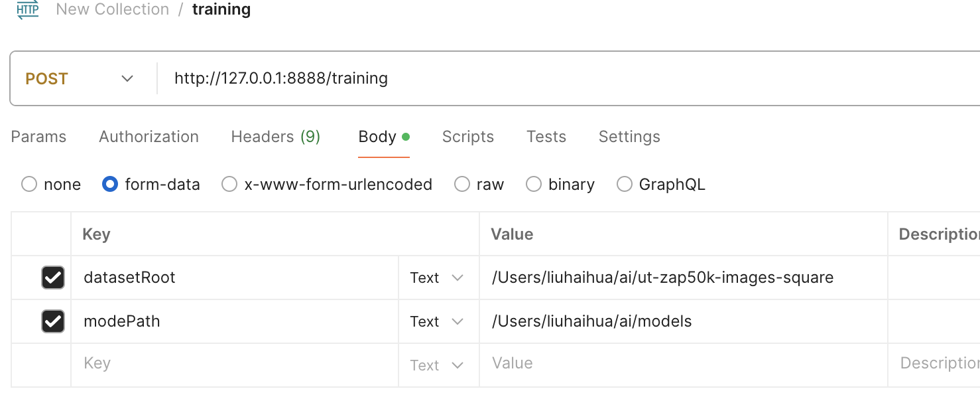The image size is (980, 397).
Task: Go to the Tests tab
Action: (x=546, y=137)
